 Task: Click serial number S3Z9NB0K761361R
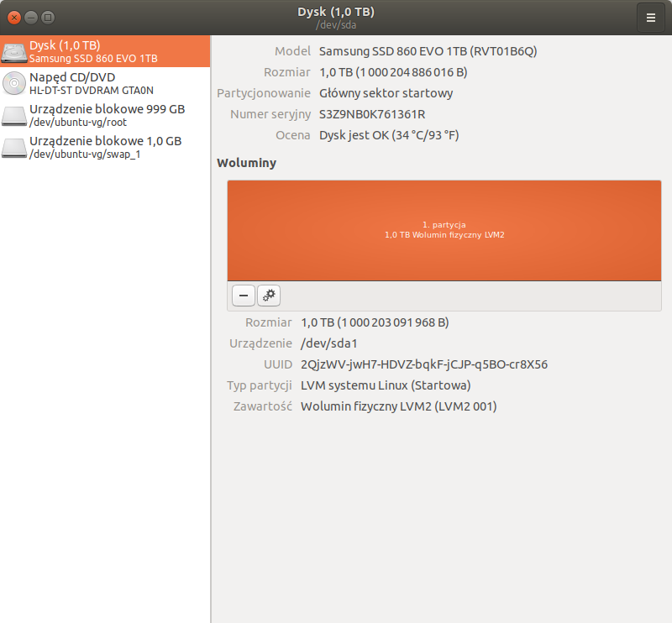(372, 114)
